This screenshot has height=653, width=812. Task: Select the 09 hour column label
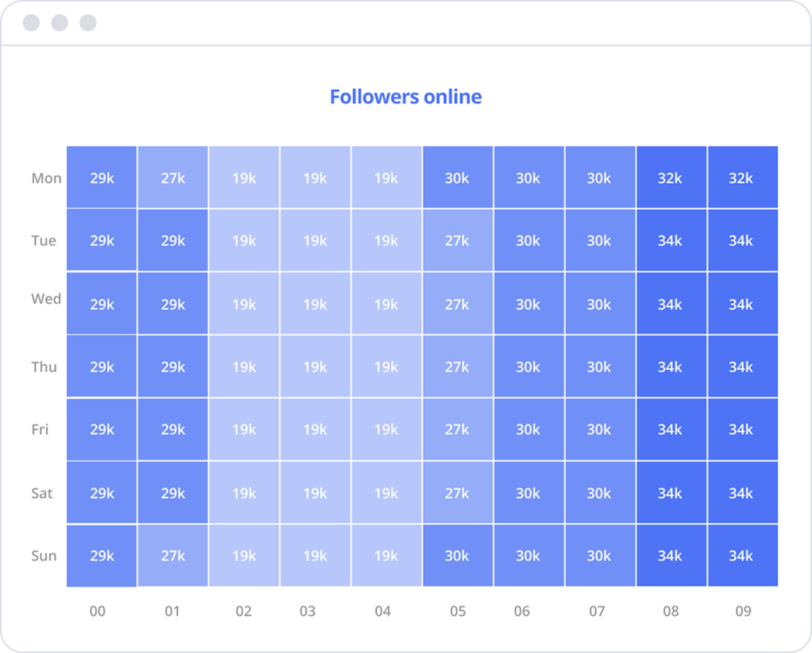[743, 611]
